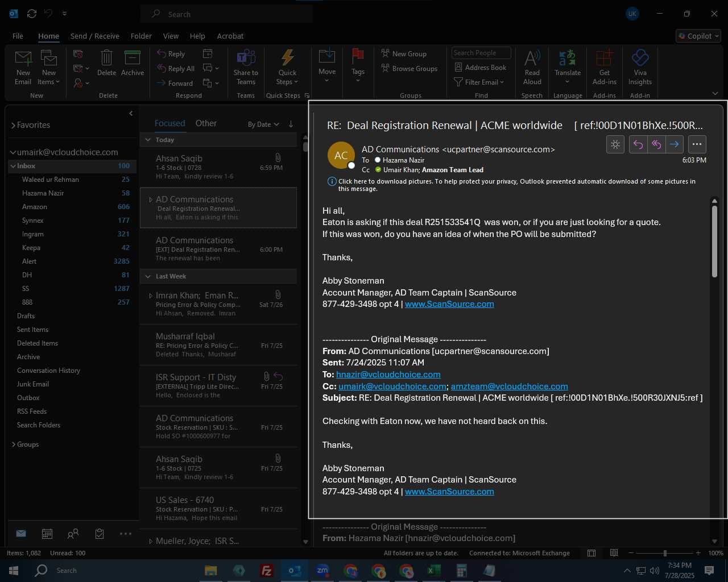The image size is (728, 582).
Task: Click the zoom slider handle
Action: (x=665, y=553)
